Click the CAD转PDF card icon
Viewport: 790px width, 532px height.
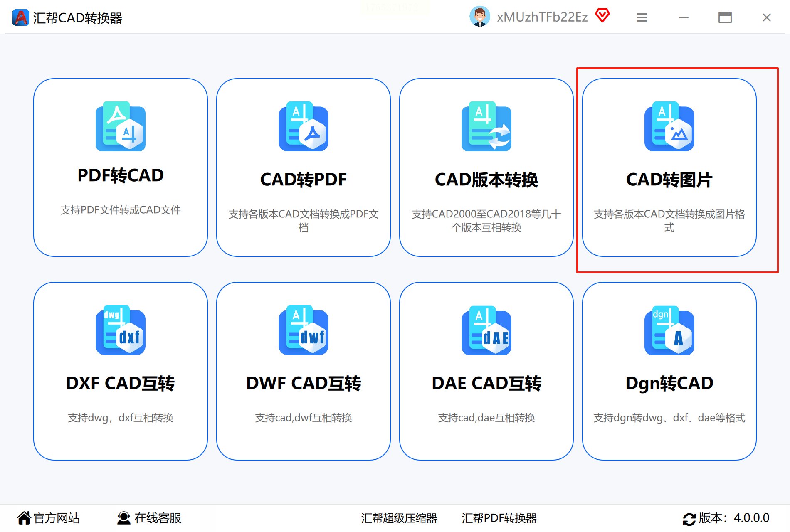304,126
